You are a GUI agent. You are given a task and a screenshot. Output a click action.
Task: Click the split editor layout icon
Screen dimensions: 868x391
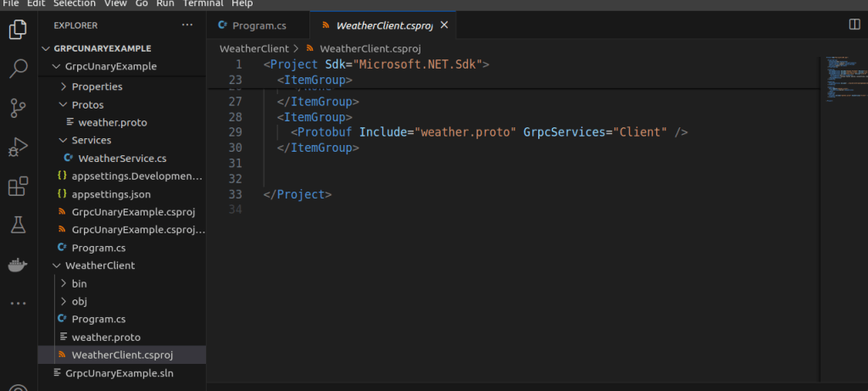pyautogui.click(x=854, y=25)
